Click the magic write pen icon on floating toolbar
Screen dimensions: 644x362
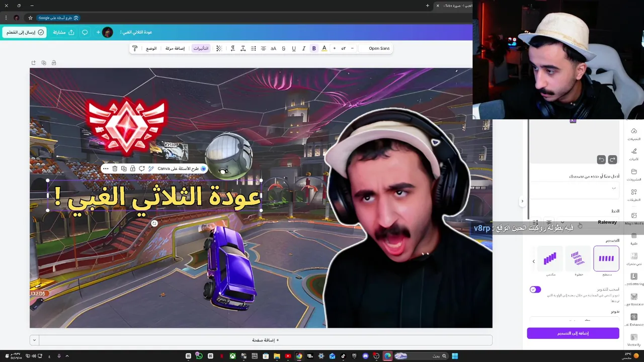coord(150,168)
